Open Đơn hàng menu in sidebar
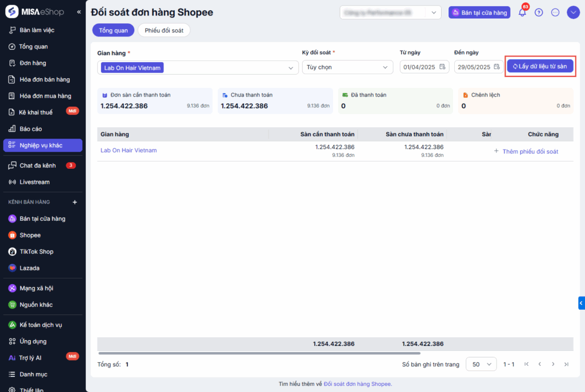 (33, 63)
